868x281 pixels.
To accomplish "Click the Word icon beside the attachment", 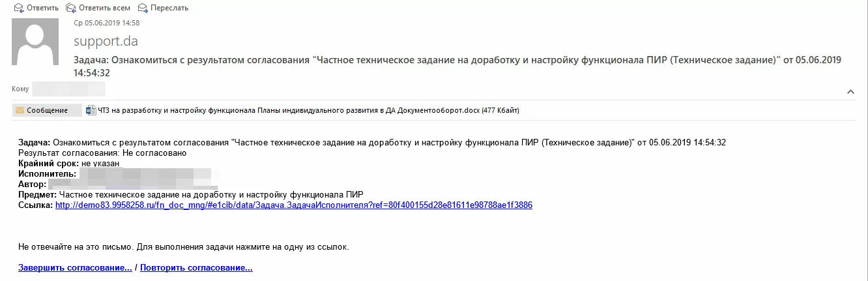I will click(x=91, y=110).
